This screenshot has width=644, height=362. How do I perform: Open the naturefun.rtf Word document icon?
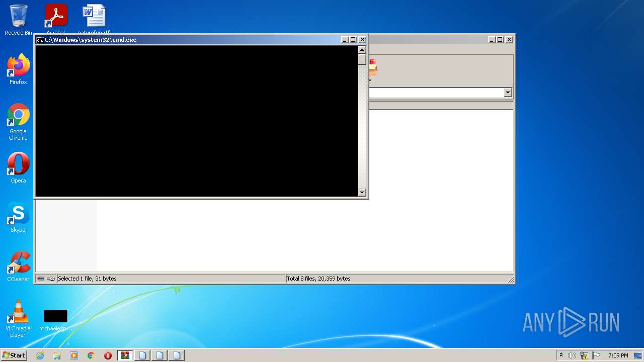[x=94, y=19]
